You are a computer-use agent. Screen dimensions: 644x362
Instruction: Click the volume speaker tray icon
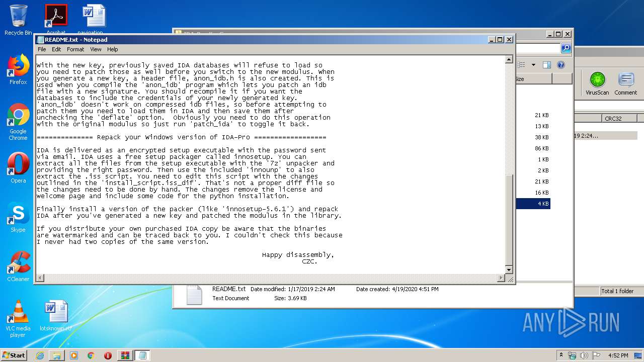pos(585,355)
